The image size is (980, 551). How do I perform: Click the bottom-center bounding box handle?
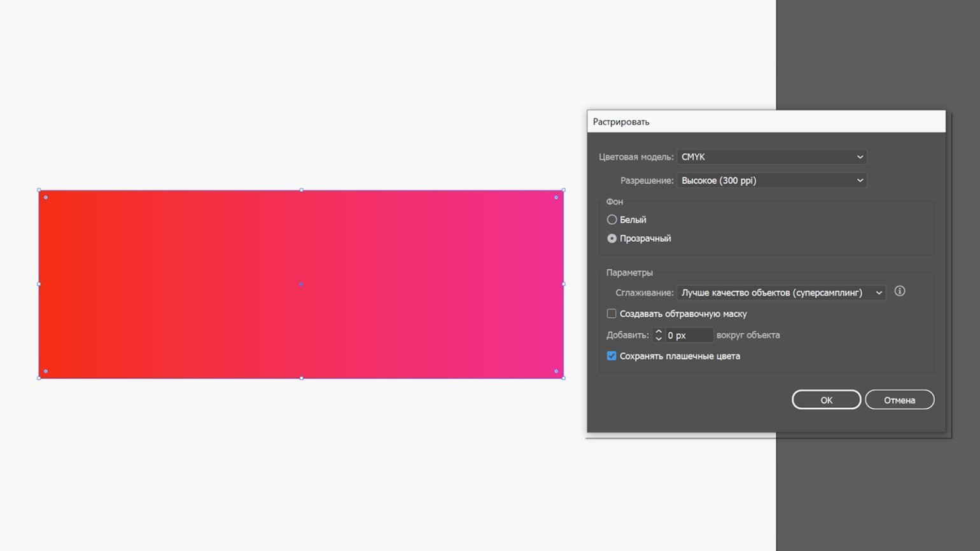click(x=301, y=378)
